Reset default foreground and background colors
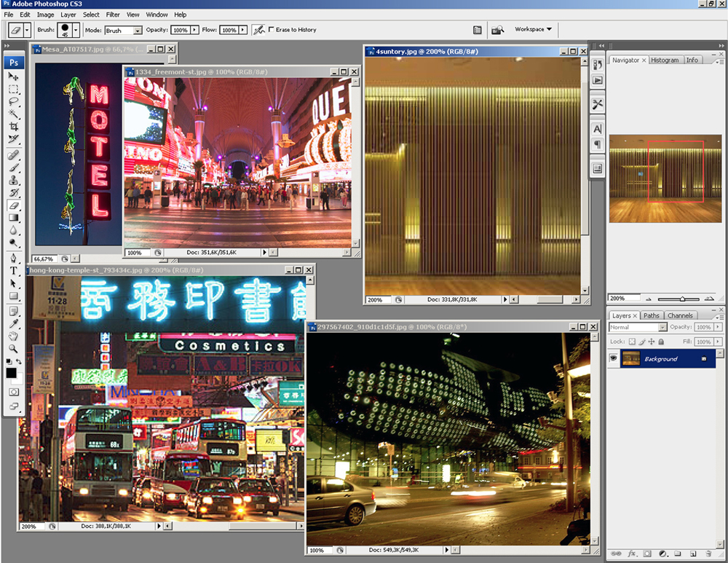The image size is (728, 563). (8, 361)
